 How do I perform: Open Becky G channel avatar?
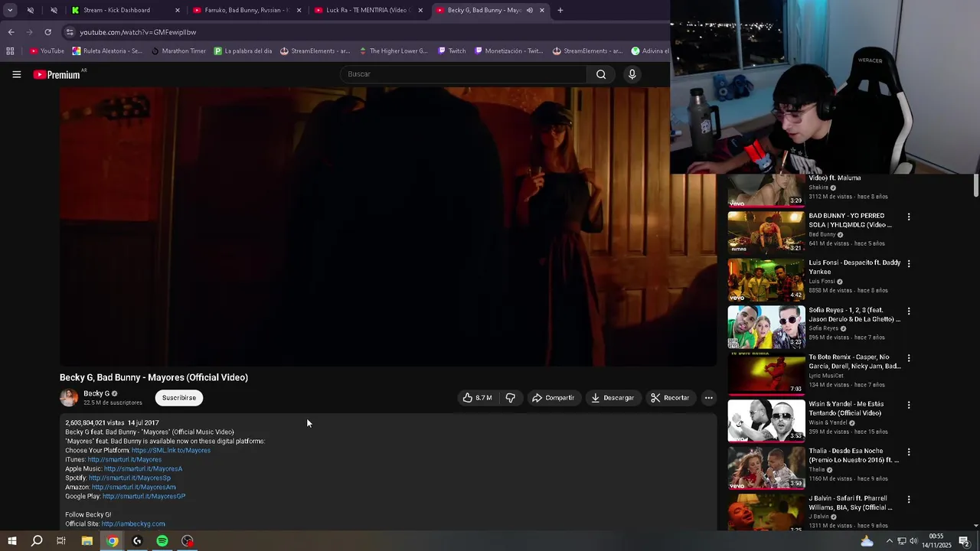69,398
